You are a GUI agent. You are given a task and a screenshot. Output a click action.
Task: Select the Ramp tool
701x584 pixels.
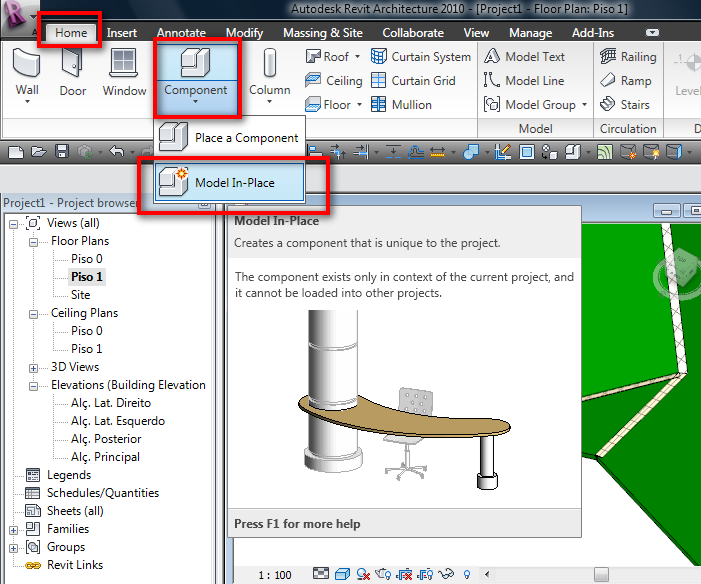point(625,81)
